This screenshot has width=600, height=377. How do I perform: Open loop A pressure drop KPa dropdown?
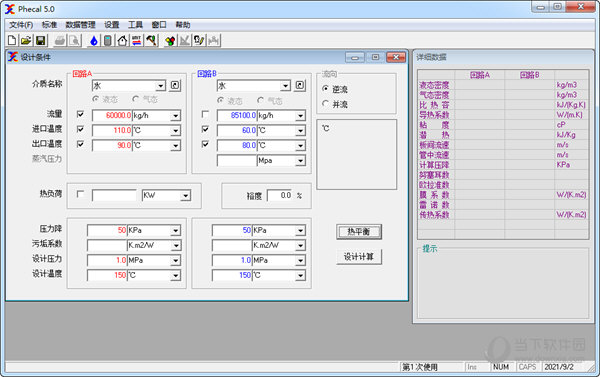tap(176, 230)
